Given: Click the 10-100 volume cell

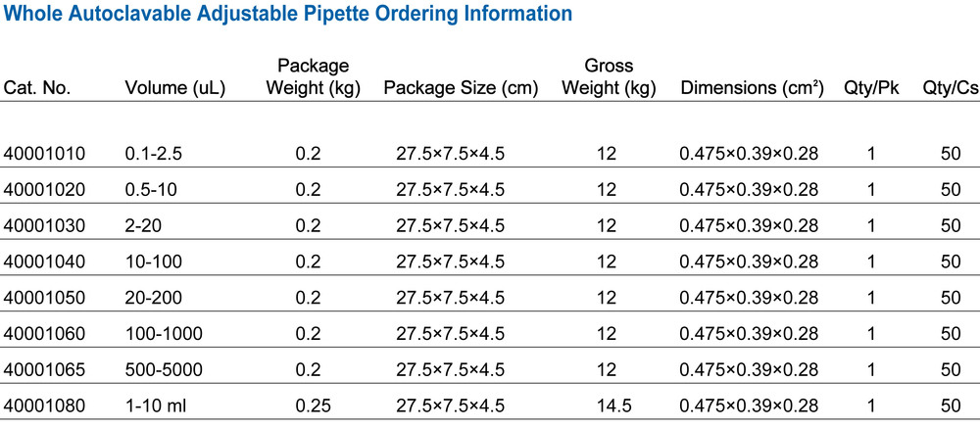Looking at the screenshot, I should [154, 262].
